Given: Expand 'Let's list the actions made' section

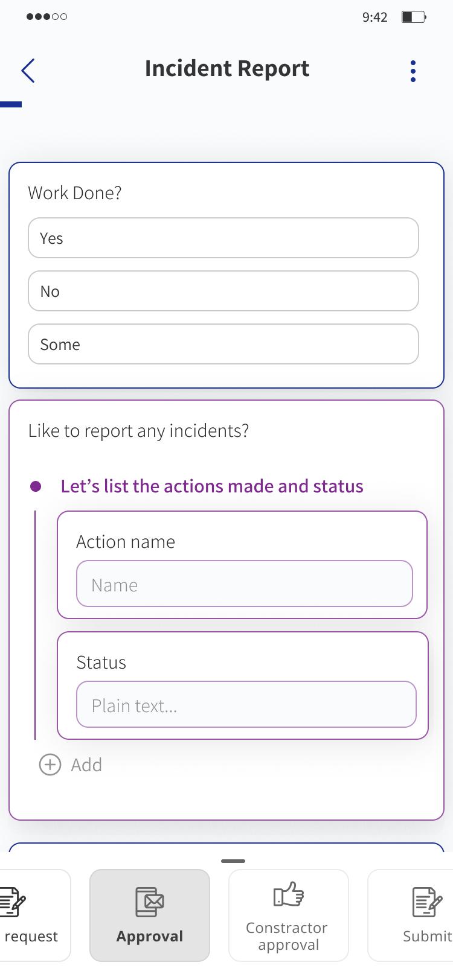Looking at the screenshot, I should click(x=212, y=486).
